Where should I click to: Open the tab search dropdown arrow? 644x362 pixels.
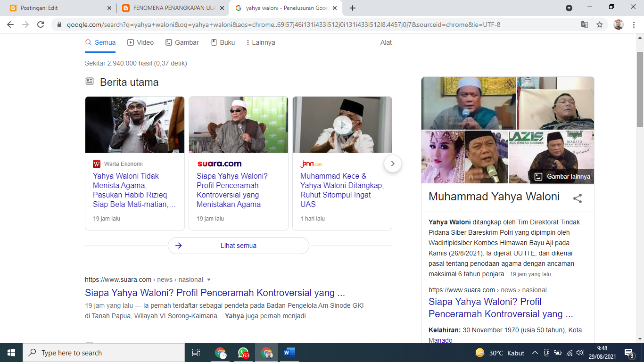(569, 8)
